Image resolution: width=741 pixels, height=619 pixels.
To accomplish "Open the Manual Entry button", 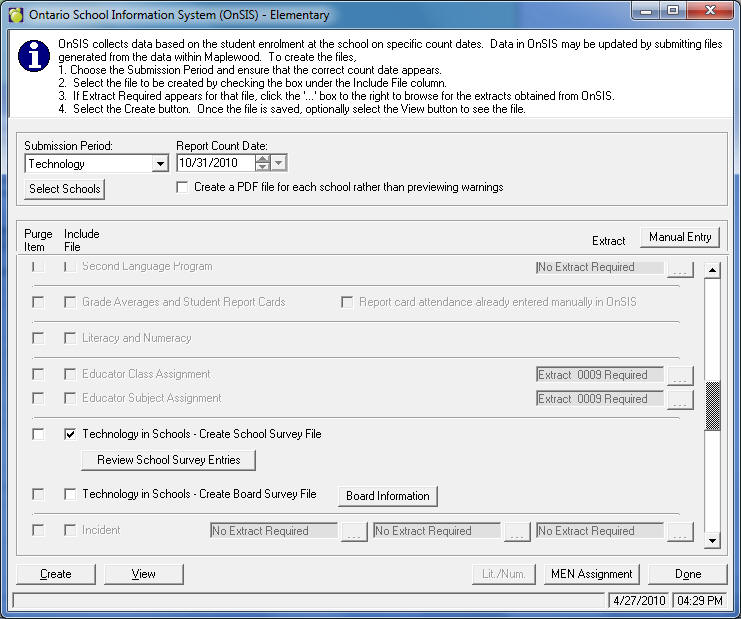I will (680, 237).
